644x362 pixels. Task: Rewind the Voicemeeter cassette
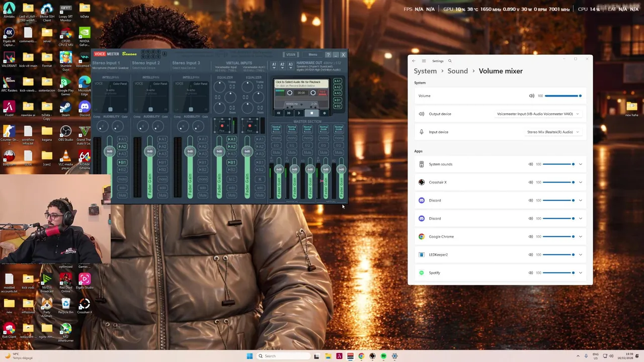tap(279, 113)
